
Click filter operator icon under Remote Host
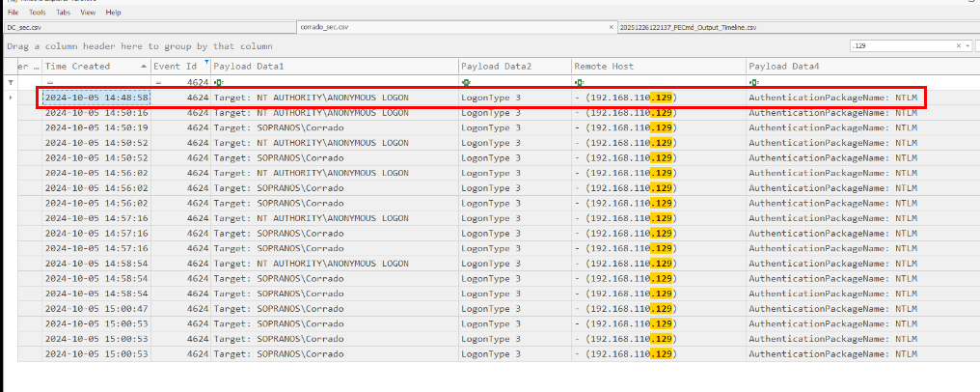point(578,83)
